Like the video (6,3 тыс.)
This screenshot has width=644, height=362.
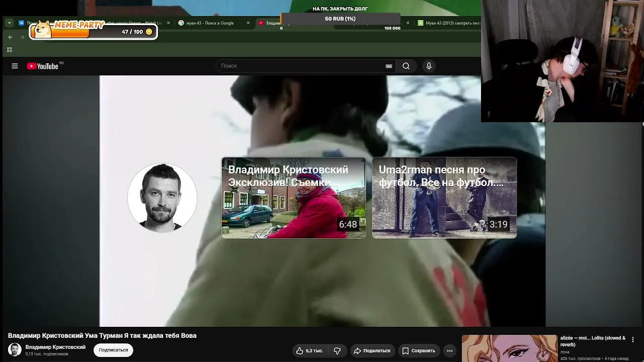309,350
